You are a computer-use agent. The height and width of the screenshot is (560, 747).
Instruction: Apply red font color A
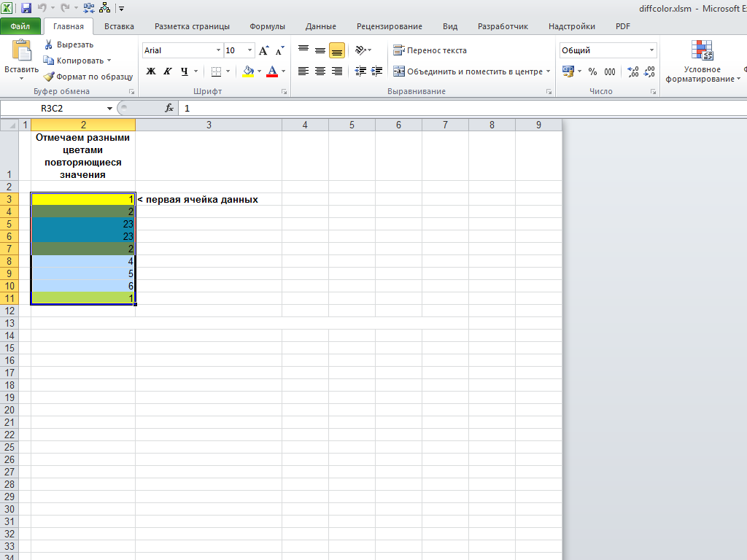[272, 71]
